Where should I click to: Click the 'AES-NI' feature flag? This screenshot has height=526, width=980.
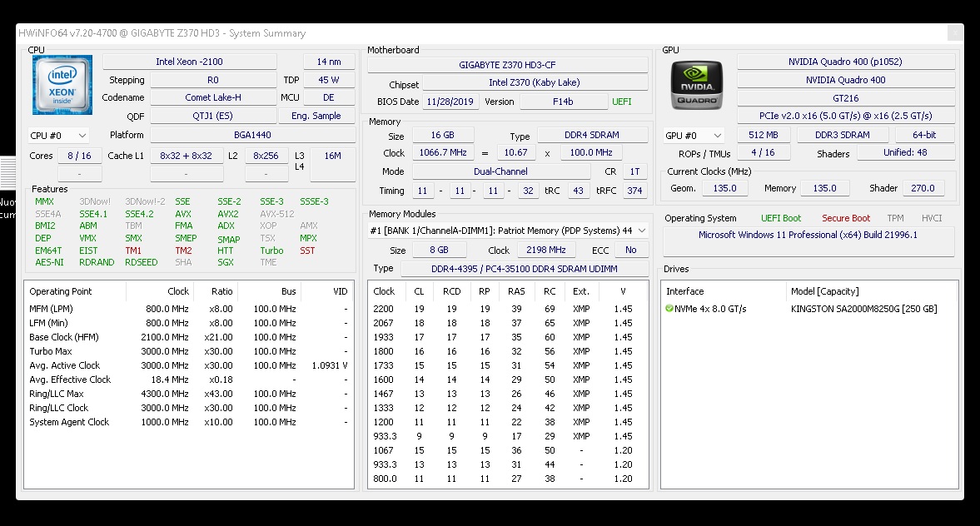click(x=49, y=262)
